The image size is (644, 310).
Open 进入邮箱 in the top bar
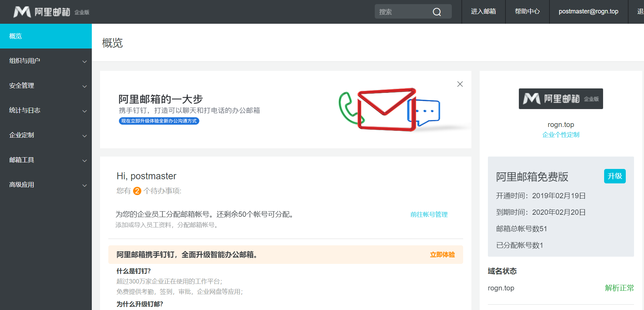[483, 11]
